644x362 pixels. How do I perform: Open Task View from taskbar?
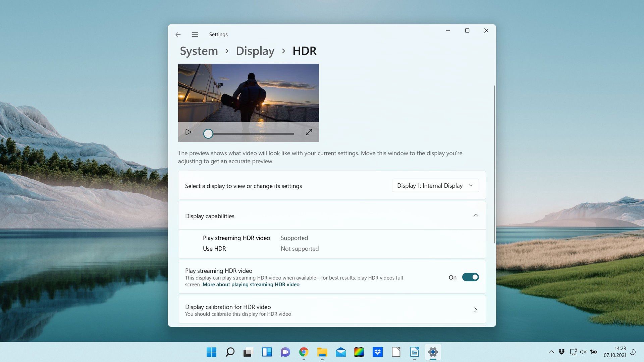(x=249, y=352)
